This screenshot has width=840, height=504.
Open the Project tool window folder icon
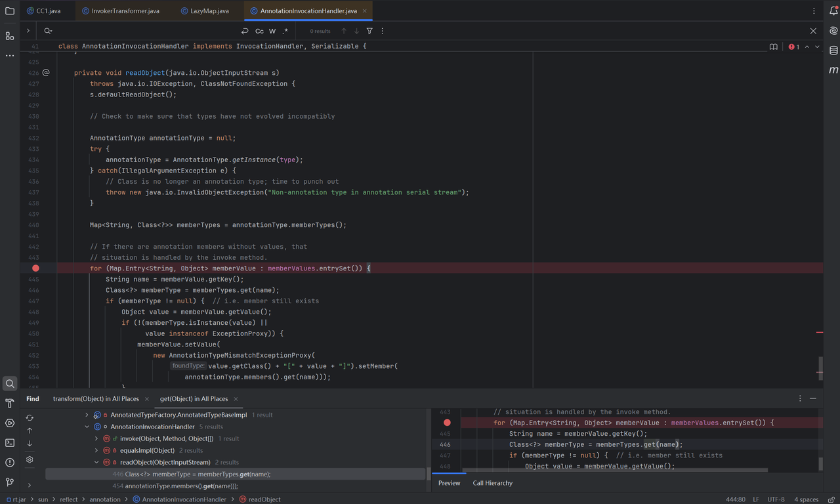10,11
